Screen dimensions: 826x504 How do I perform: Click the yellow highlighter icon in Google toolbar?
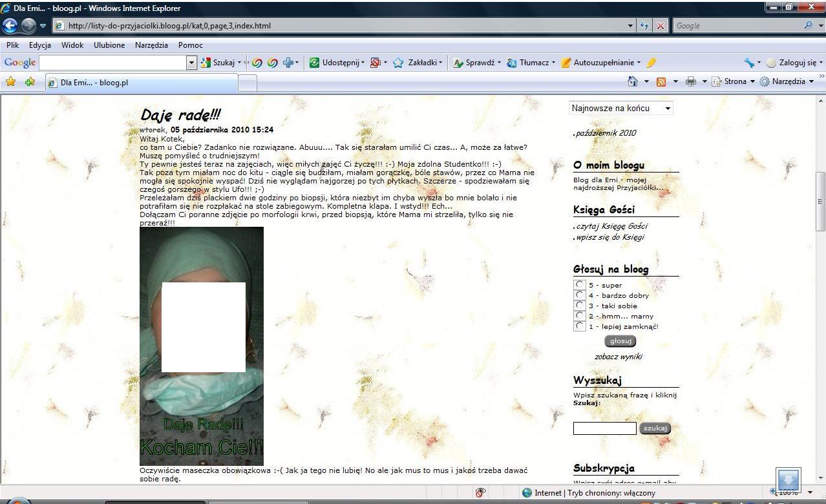pyautogui.click(x=651, y=63)
